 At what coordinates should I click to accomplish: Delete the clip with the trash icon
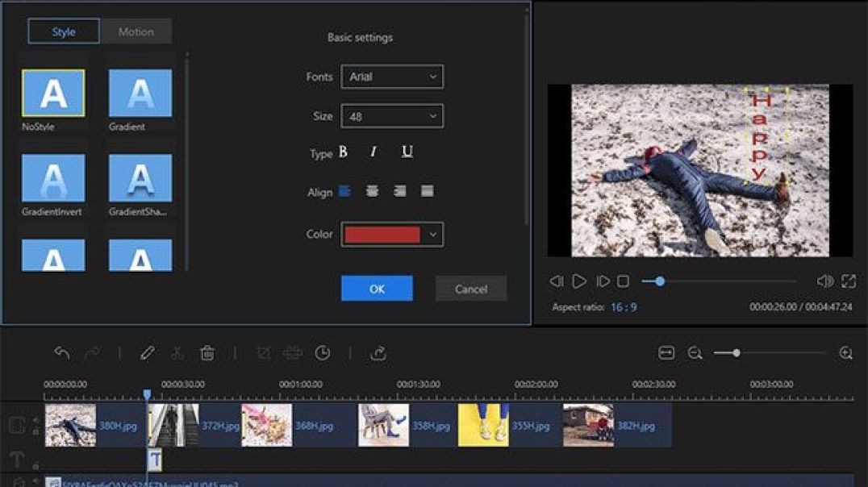pyautogui.click(x=207, y=353)
